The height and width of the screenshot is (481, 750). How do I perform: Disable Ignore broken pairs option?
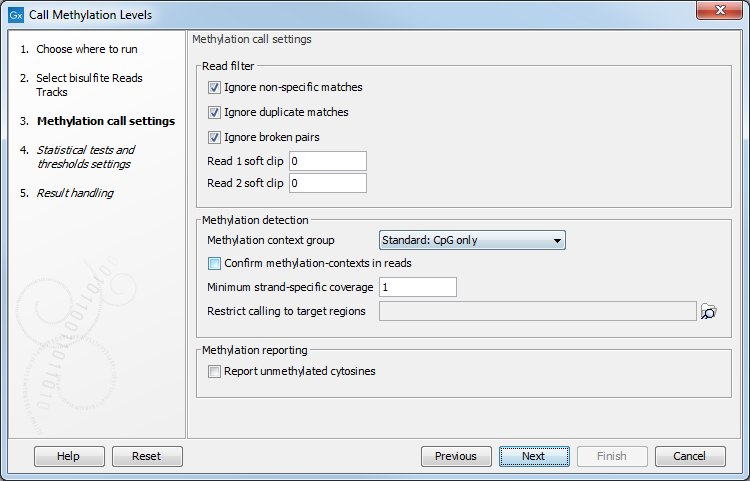(214, 137)
